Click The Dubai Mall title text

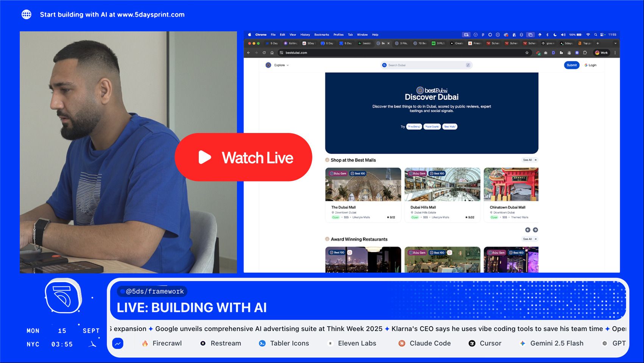pos(343,207)
